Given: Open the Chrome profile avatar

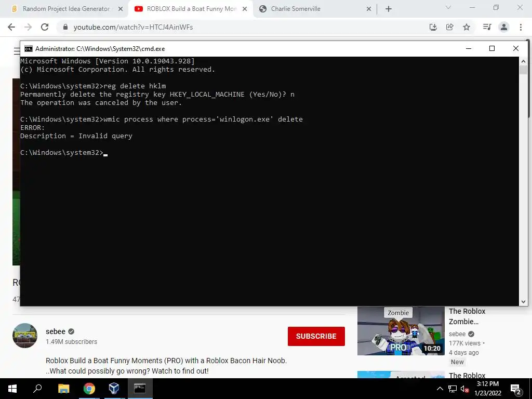Looking at the screenshot, I should coord(504,27).
